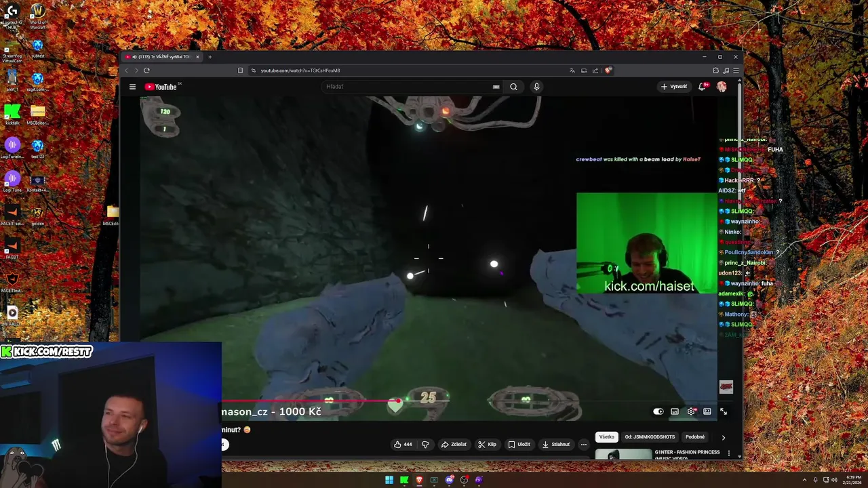Start voice search with the microphone icon
This screenshot has width=868, height=488.
click(x=536, y=87)
